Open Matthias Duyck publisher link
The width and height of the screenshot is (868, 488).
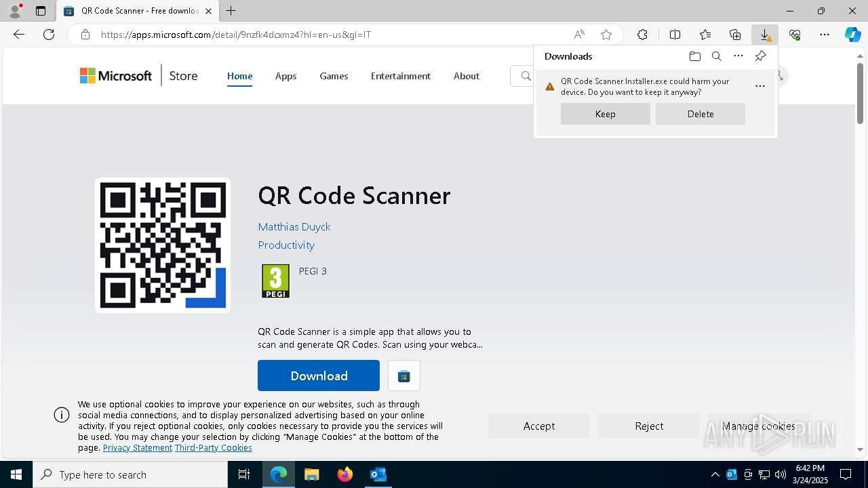click(x=294, y=226)
